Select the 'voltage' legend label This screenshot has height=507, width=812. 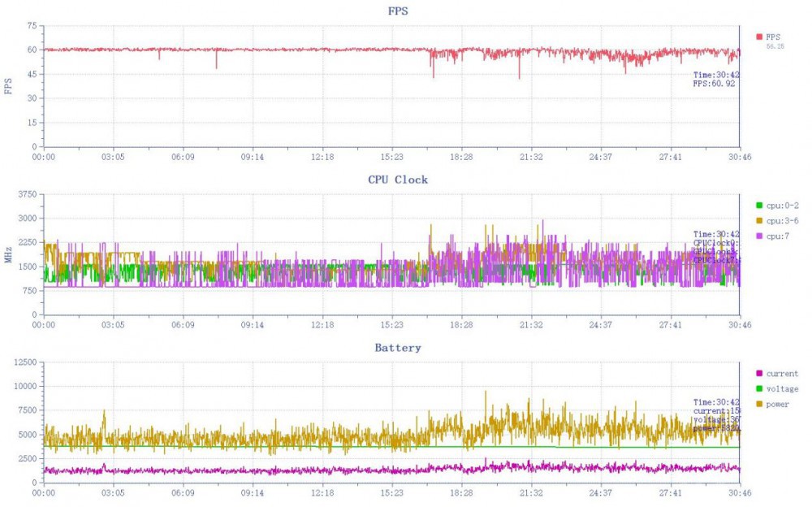point(782,389)
